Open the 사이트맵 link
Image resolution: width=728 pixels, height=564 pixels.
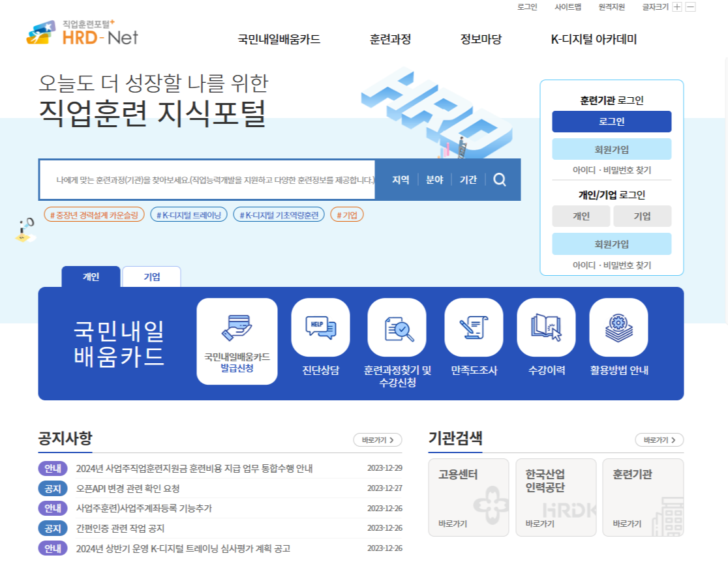[568, 7]
